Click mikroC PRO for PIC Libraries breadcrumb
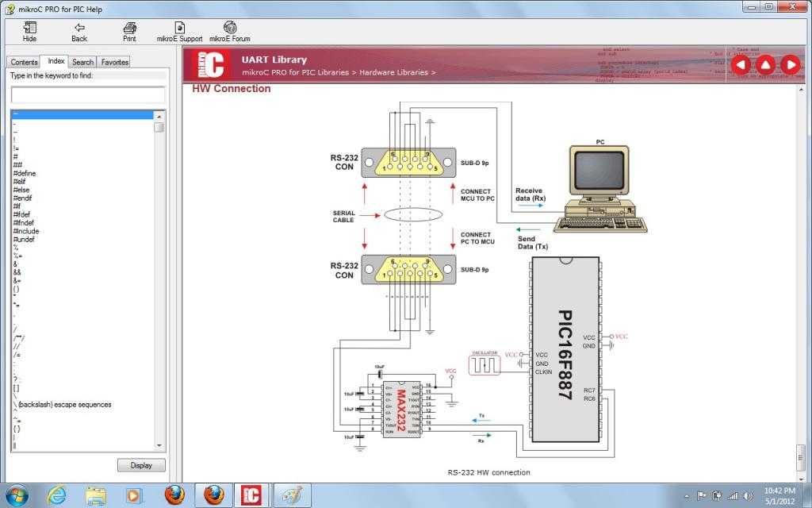812x508 pixels. pyautogui.click(x=295, y=72)
